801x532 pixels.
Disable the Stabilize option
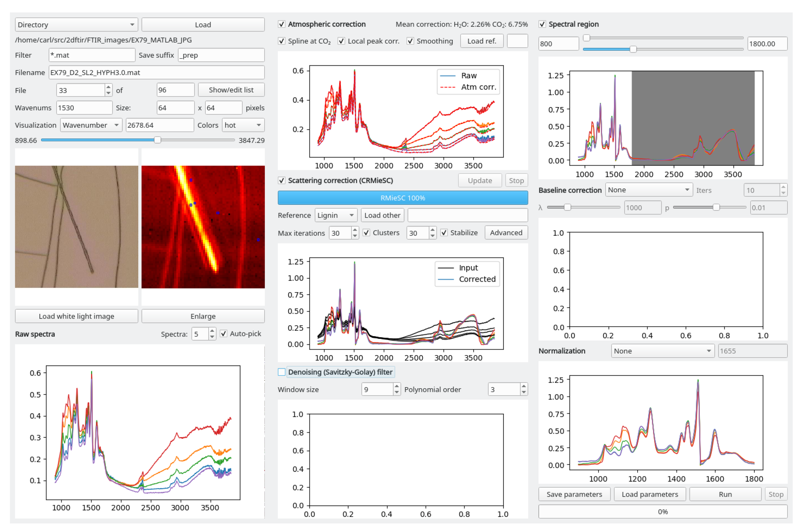pos(444,233)
